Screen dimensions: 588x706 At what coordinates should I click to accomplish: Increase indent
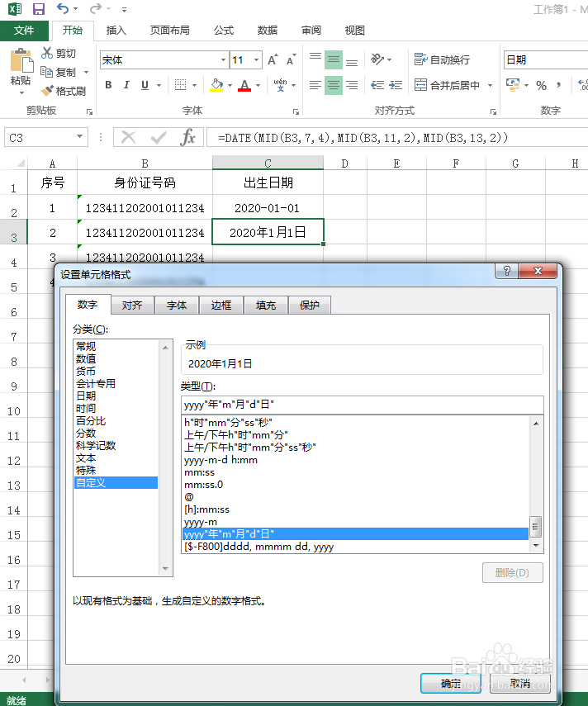[396, 85]
